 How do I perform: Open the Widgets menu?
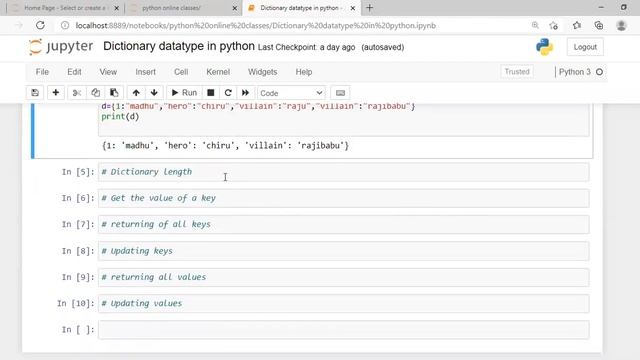(x=262, y=72)
